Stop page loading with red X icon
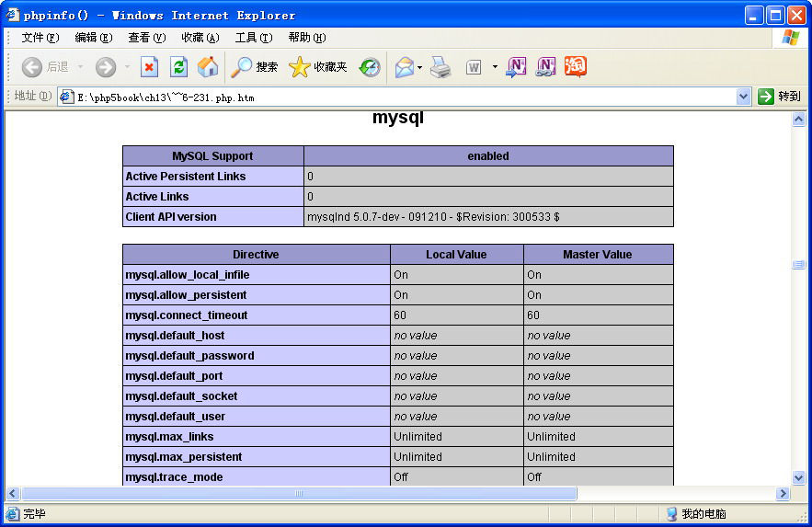Image resolution: width=812 pixels, height=527 pixels. [149, 67]
